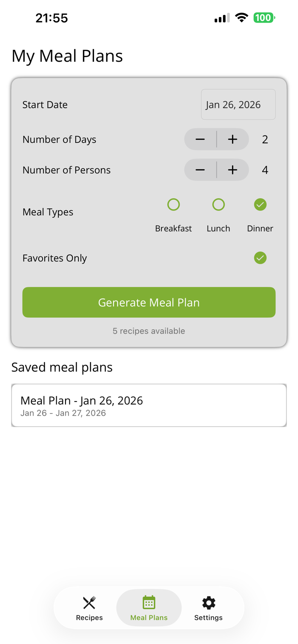This screenshot has height=644, width=298.
Task: Enable the Lunch meal type
Action: pos(218,205)
